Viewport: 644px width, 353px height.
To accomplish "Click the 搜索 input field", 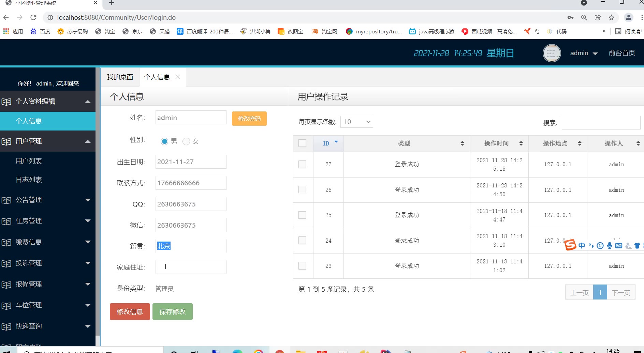I will tap(601, 123).
